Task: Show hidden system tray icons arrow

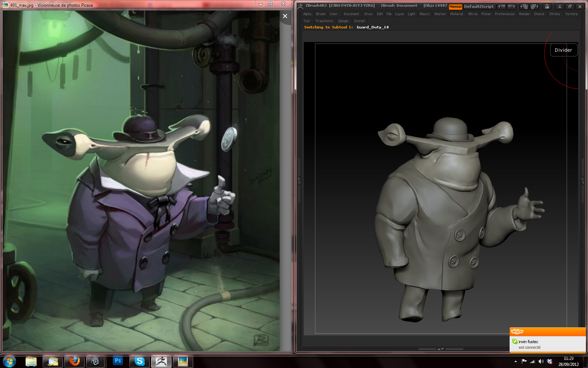Action: pos(516,361)
